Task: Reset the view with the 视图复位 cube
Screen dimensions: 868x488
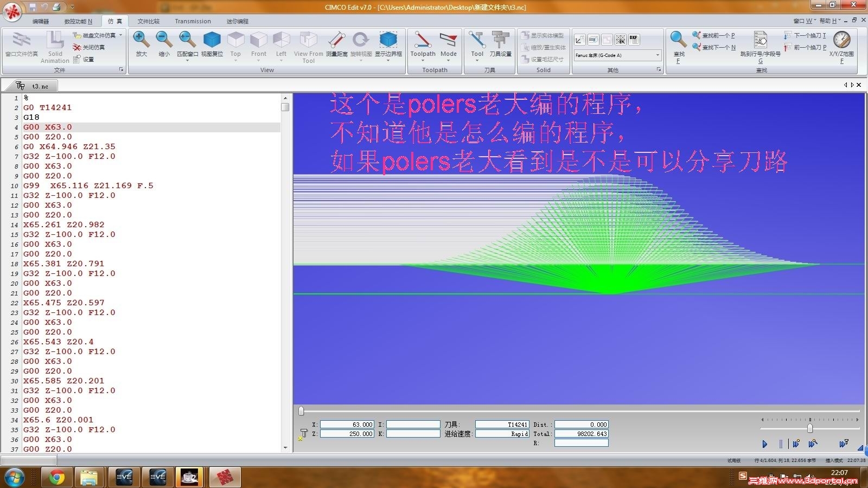Action: (212, 40)
